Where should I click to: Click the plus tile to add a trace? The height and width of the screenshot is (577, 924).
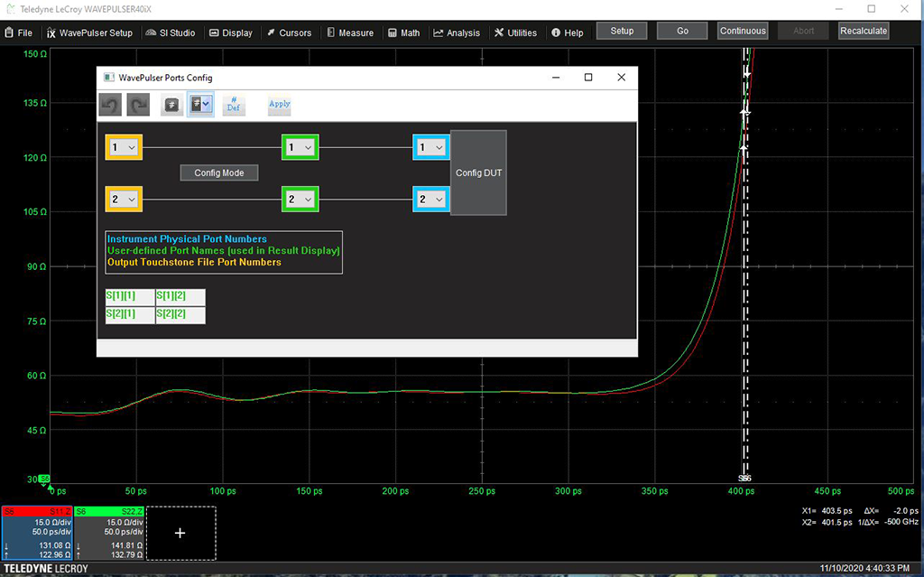(x=180, y=534)
